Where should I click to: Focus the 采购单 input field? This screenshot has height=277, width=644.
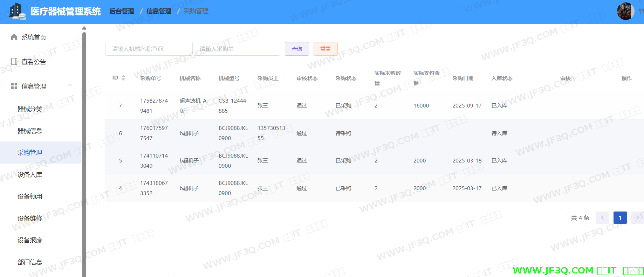(236, 49)
